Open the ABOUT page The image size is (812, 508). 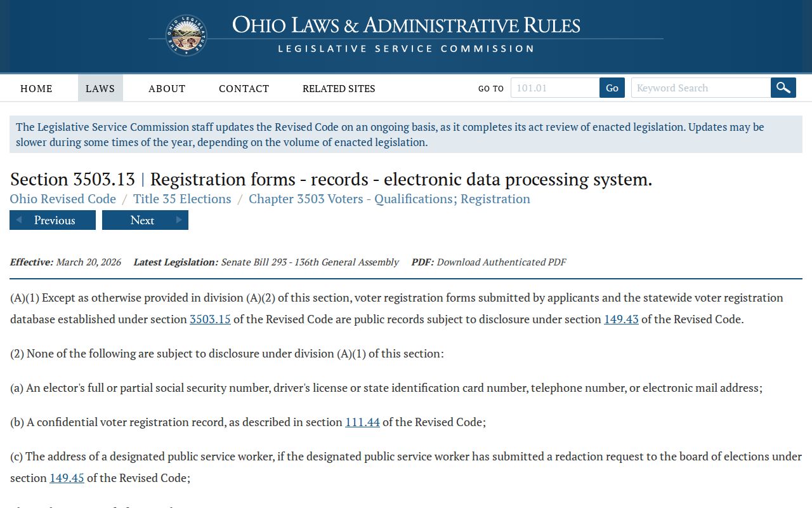[167, 88]
